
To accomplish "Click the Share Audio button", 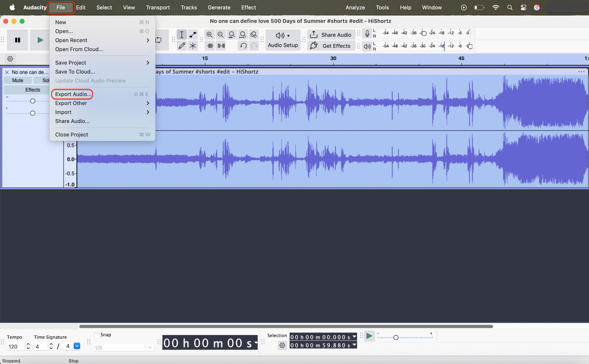I will point(331,35).
